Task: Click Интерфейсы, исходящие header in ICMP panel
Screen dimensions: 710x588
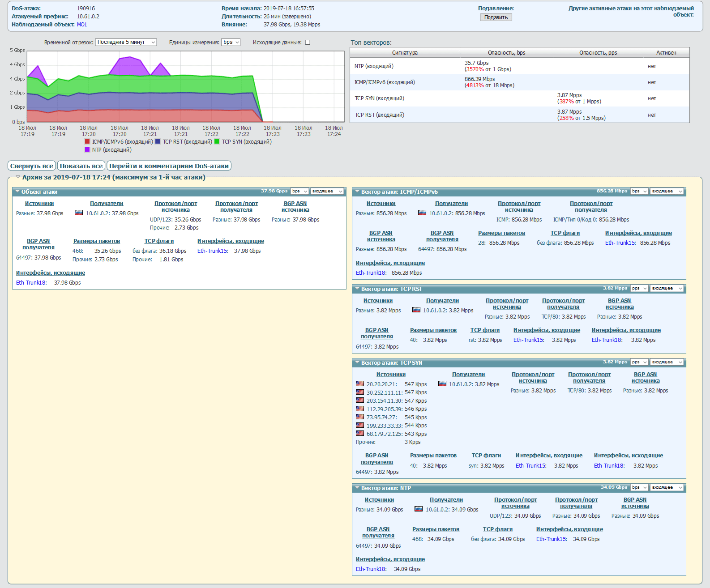Action: [390, 263]
